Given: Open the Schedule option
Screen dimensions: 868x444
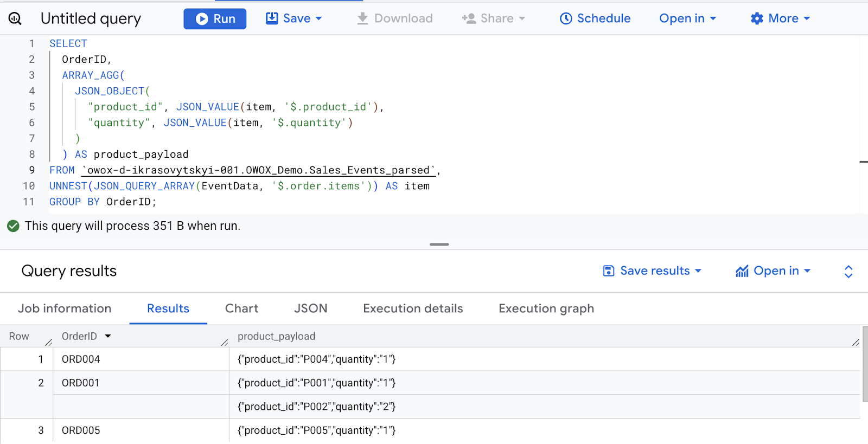Looking at the screenshot, I should tap(595, 18).
